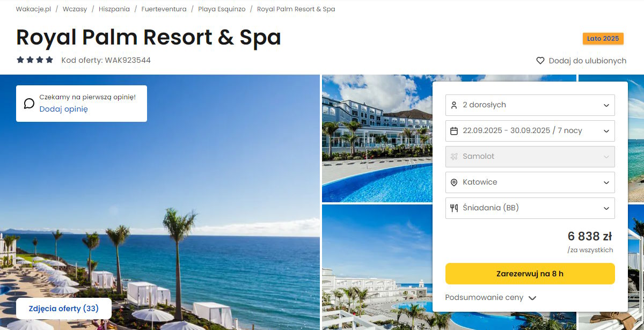Expand the Katowice departure dropdown

click(x=530, y=182)
